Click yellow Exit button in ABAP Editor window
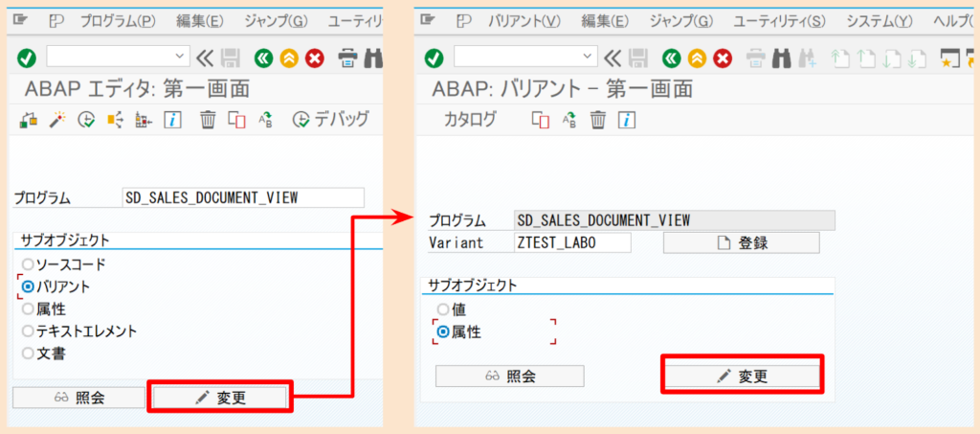Image resolution: width=980 pixels, height=434 pixels. [289, 58]
